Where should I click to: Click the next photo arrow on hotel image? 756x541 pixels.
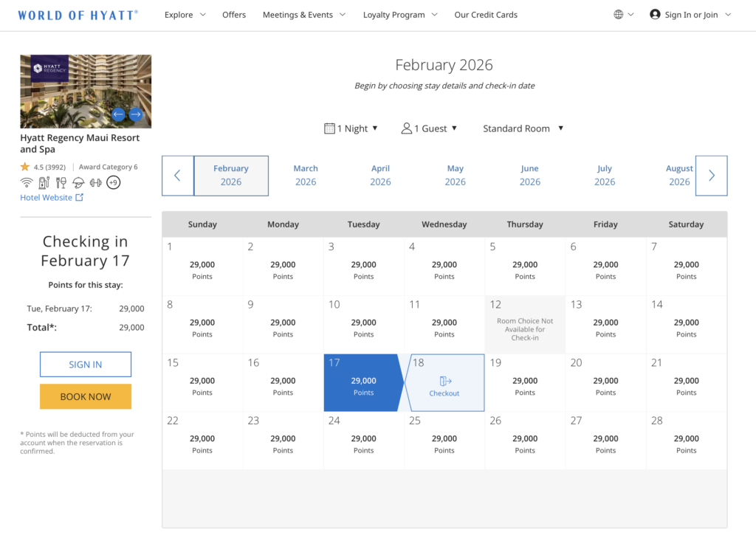point(135,114)
